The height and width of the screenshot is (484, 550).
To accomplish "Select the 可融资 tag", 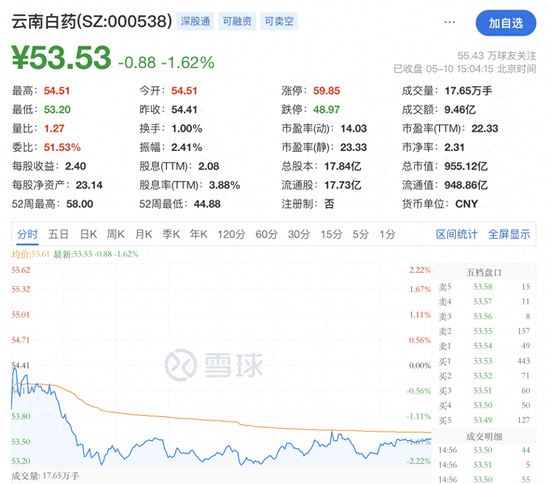I will 237,21.
